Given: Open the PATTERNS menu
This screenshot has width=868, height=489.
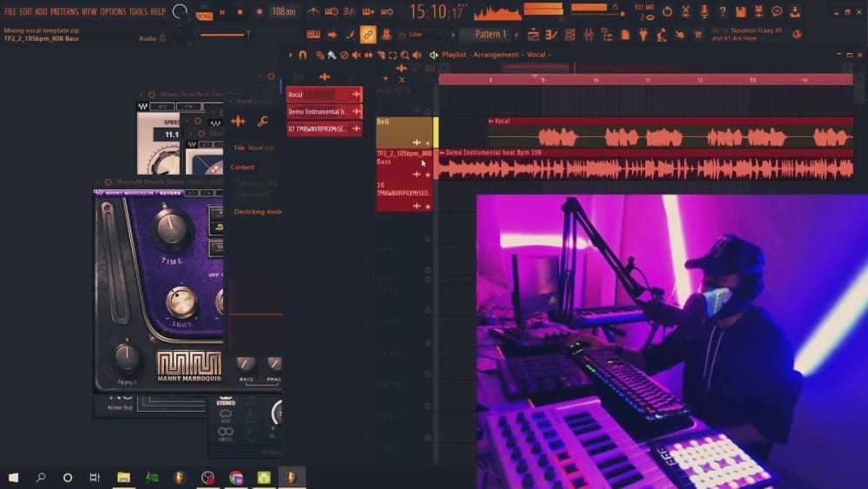Looking at the screenshot, I should click(65, 11).
